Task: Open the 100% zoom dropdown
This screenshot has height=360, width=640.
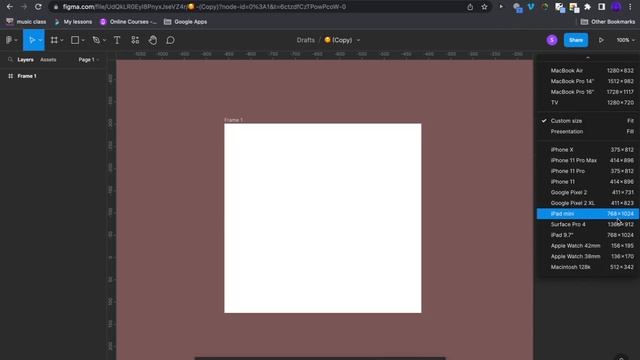Action: pos(626,40)
